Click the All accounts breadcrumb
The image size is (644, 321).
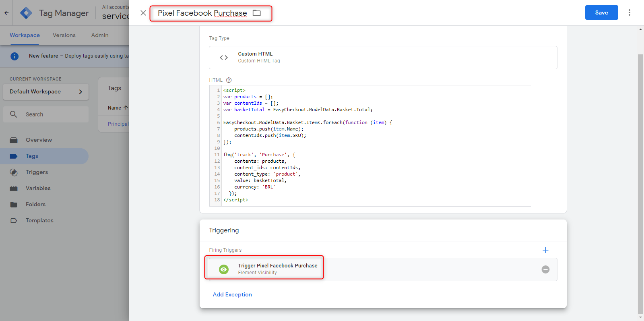coord(116,7)
